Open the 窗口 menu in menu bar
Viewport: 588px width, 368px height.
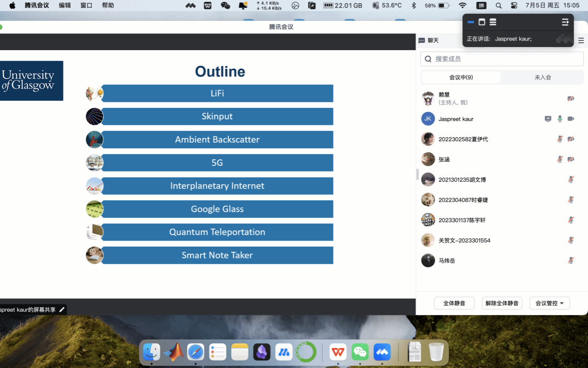pos(86,6)
